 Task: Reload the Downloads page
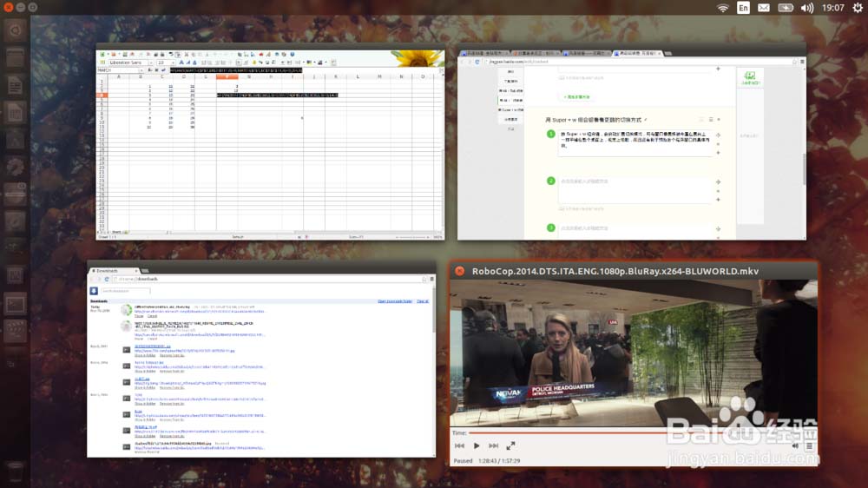click(107, 280)
